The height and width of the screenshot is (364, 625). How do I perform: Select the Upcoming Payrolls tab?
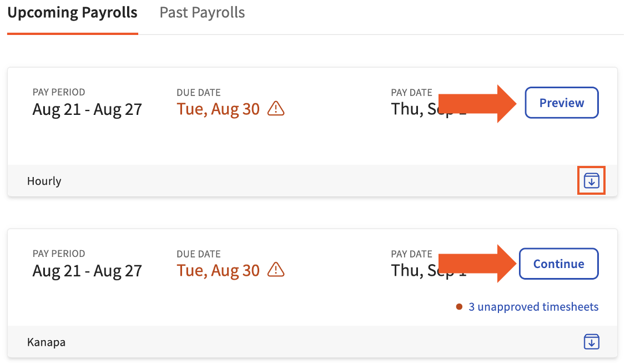pyautogui.click(x=72, y=12)
